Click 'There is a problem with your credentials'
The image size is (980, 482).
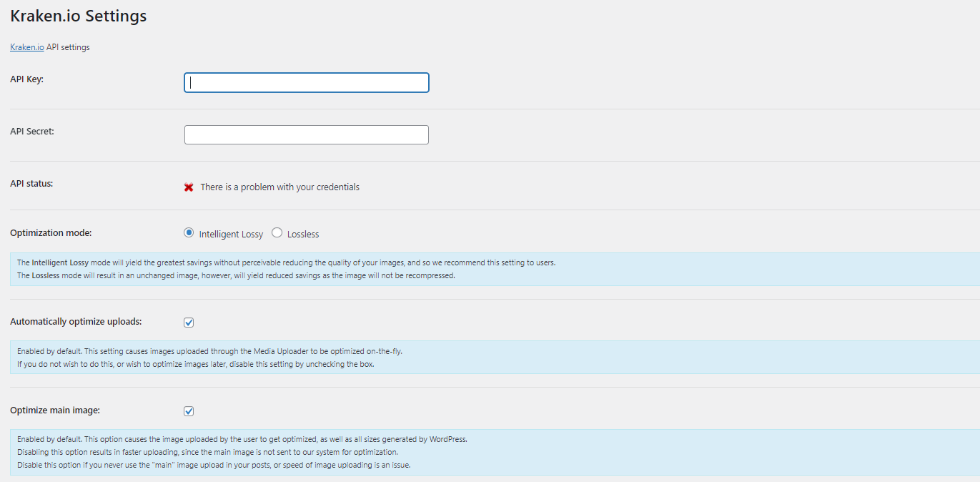[279, 187]
